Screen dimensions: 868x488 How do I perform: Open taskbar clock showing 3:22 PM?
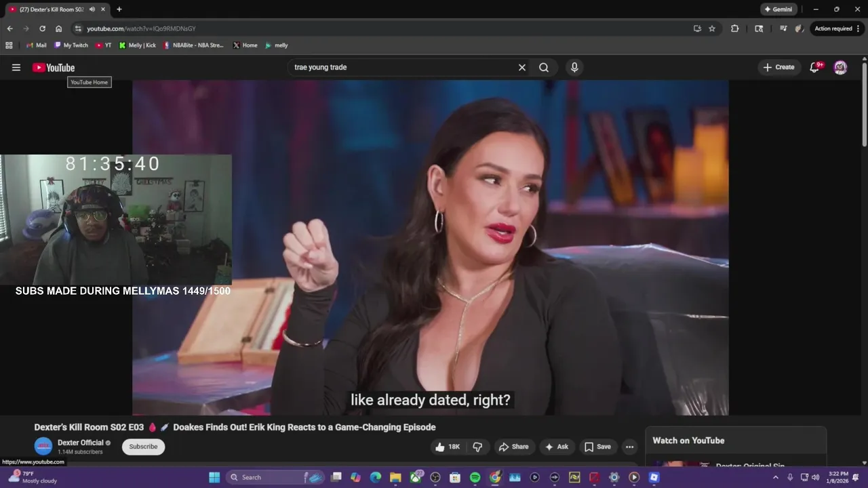(838, 477)
